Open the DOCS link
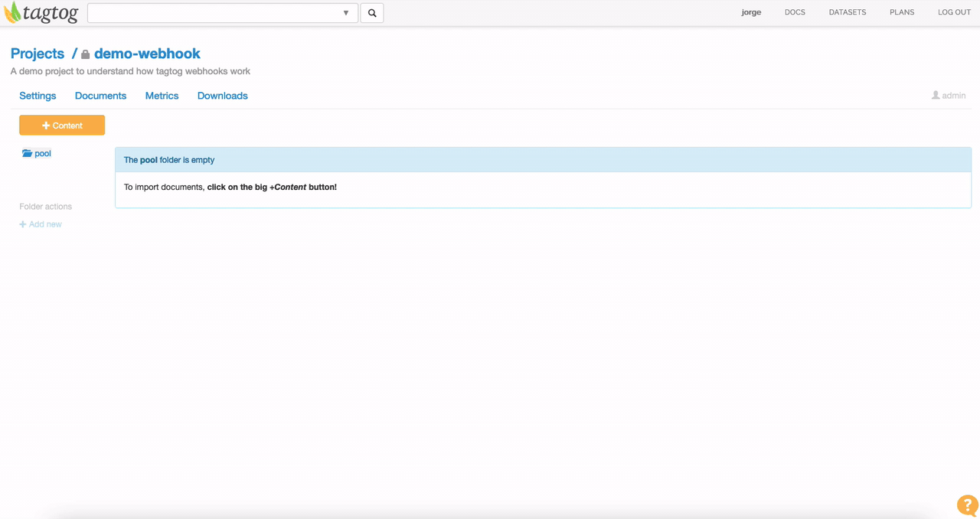Screen dimensions: 980x519 [x=795, y=12]
